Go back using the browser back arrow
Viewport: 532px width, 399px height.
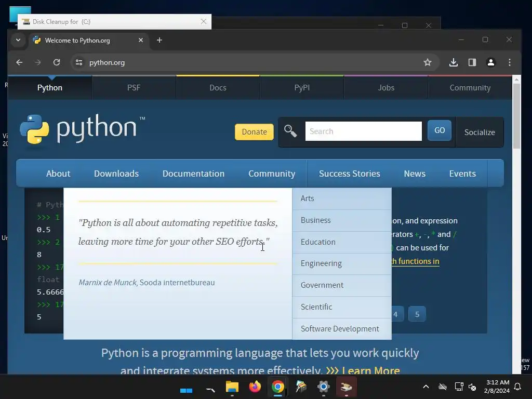pyautogui.click(x=19, y=62)
